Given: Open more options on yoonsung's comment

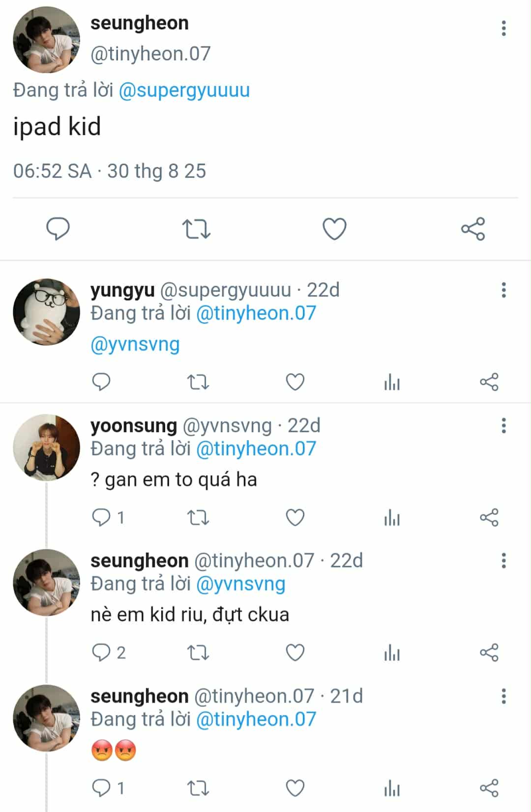Looking at the screenshot, I should point(503,425).
